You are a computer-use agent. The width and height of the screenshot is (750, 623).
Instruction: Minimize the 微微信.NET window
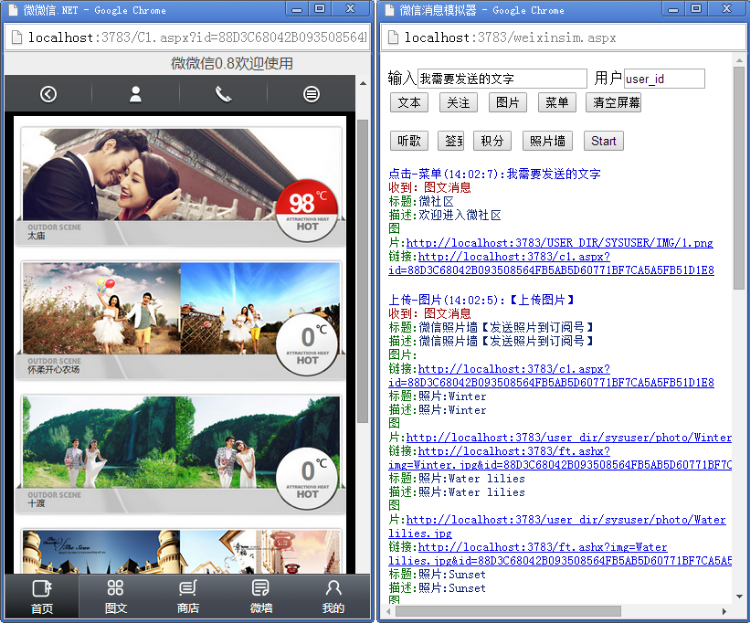coord(297,9)
